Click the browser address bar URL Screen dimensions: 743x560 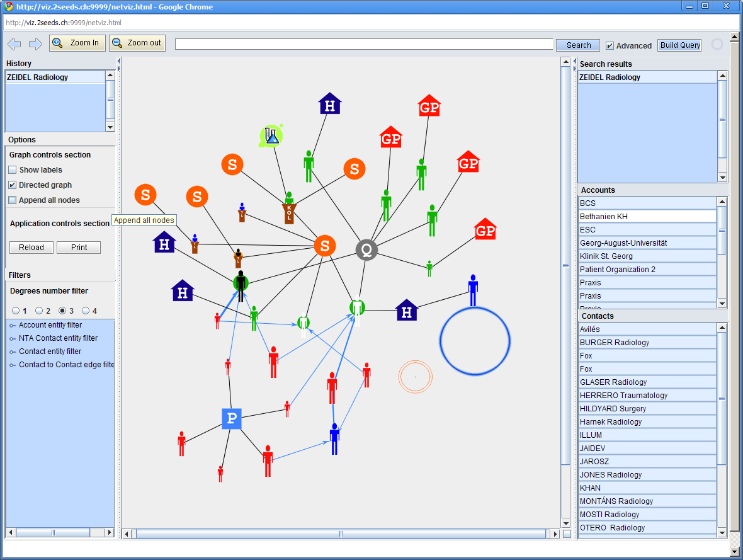pyautogui.click(x=64, y=23)
